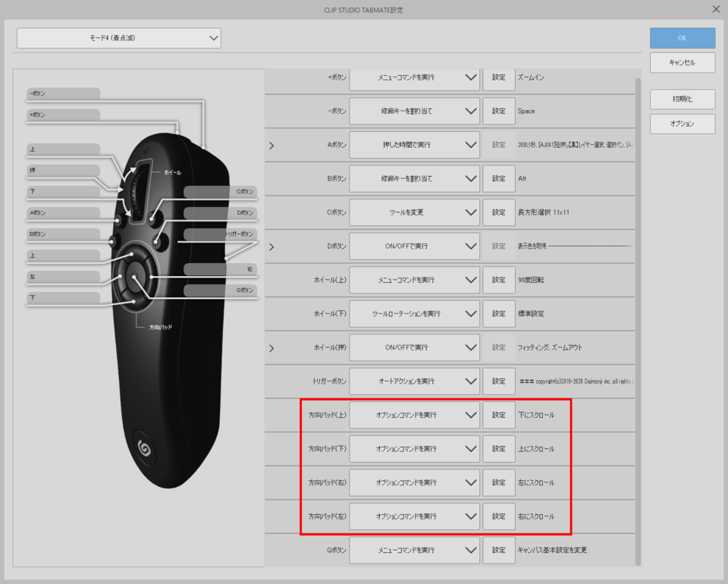Click the OK button

point(682,38)
